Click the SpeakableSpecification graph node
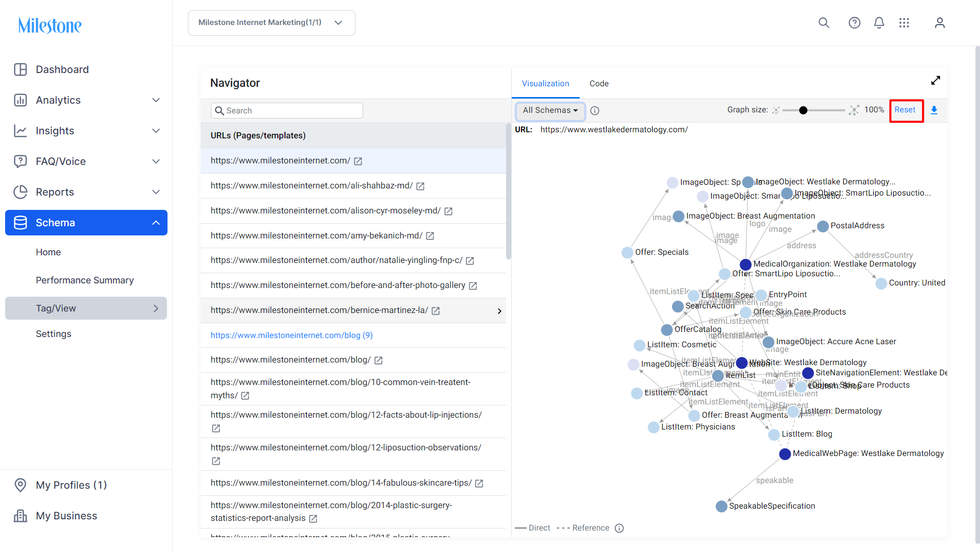Image resolution: width=980 pixels, height=551 pixels. point(722,507)
